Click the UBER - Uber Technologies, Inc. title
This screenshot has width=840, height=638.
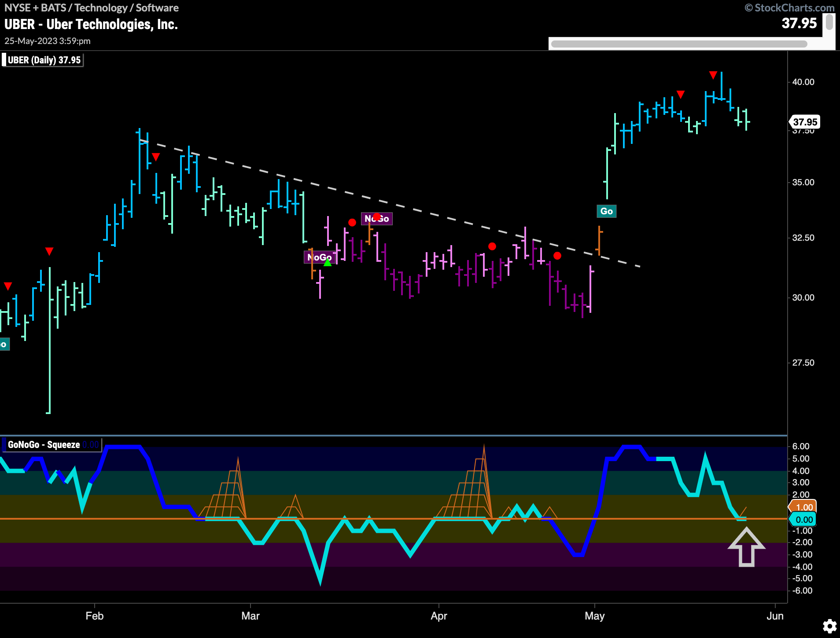click(x=91, y=24)
